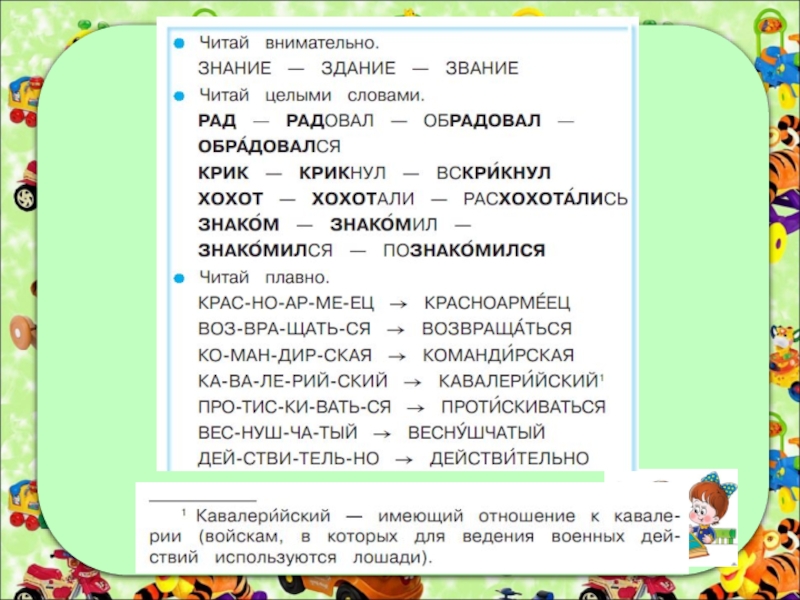Image resolution: width=800 pixels, height=600 pixels.
Task: Click the word РАД
Action: 217,121
